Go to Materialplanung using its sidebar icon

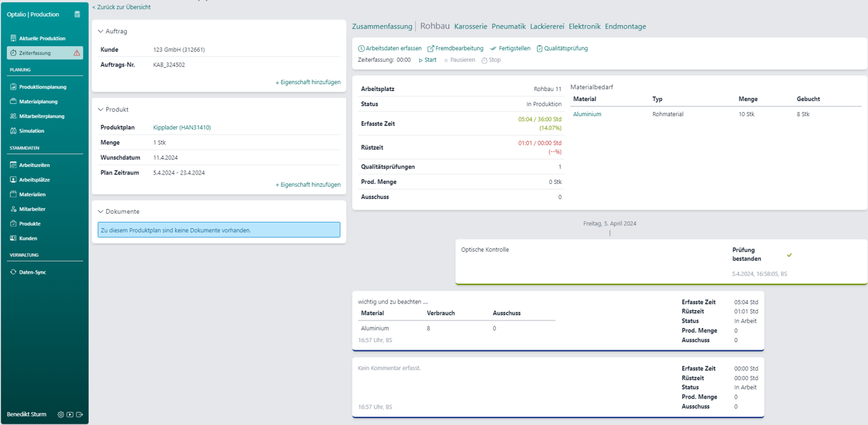click(x=14, y=102)
